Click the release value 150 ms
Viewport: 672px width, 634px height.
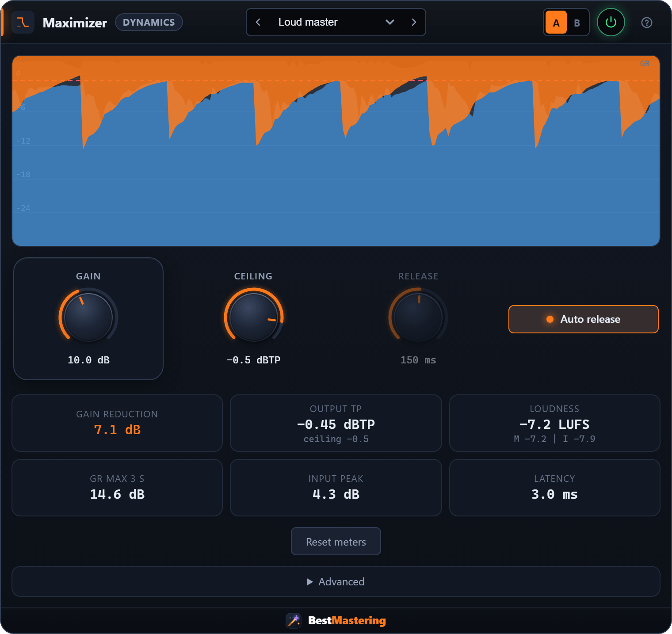418,360
